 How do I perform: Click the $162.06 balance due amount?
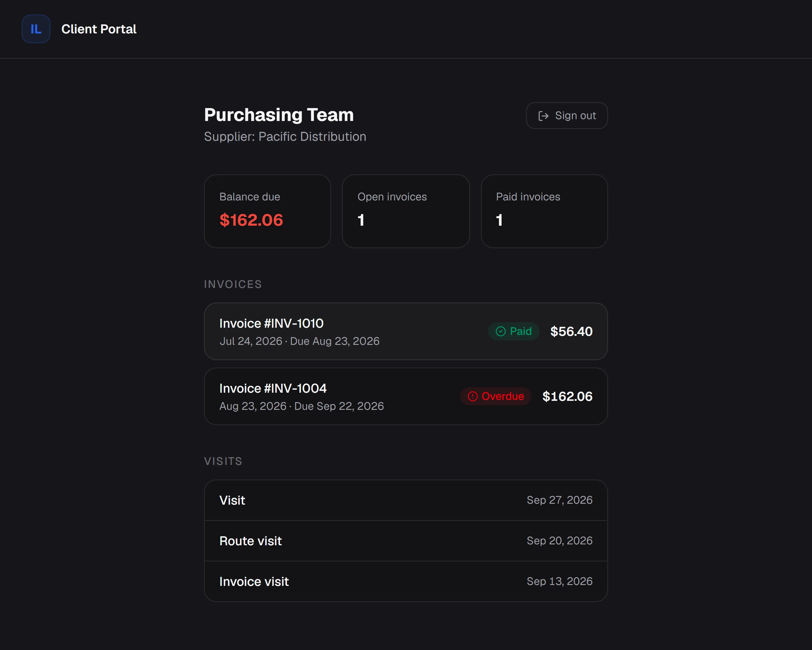point(251,220)
